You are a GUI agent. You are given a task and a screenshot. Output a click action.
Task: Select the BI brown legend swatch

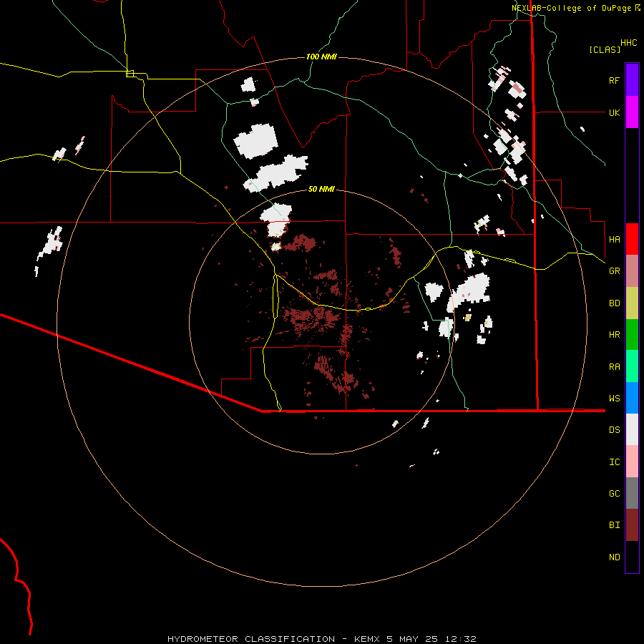632,525
